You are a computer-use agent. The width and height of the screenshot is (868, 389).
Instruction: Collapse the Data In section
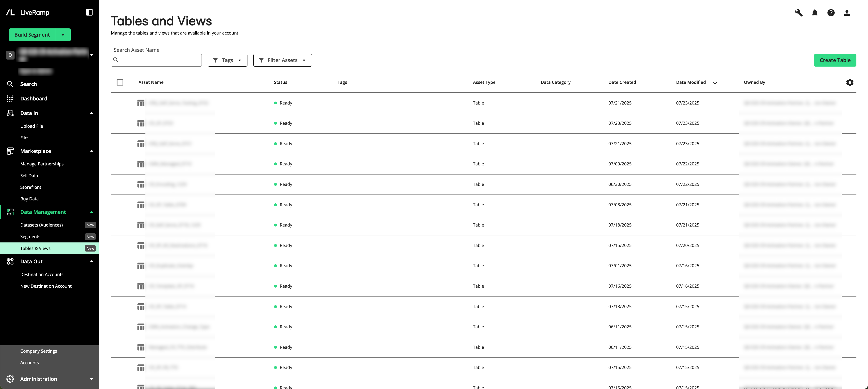point(92,113)
